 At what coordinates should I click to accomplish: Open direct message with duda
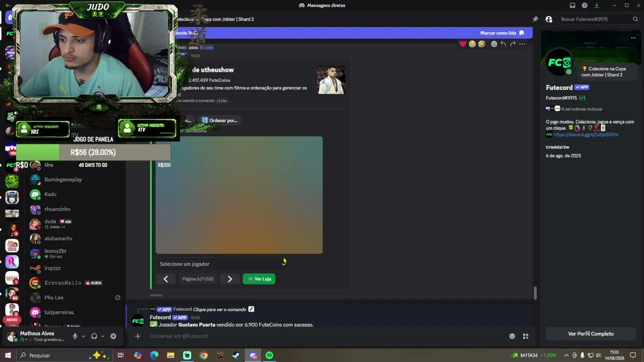tap(75, 224)
